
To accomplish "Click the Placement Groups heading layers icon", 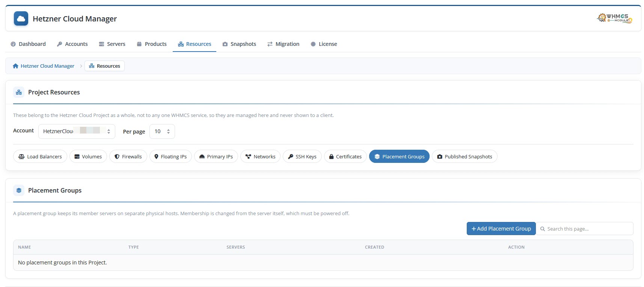I will click(x=19, y=190).
